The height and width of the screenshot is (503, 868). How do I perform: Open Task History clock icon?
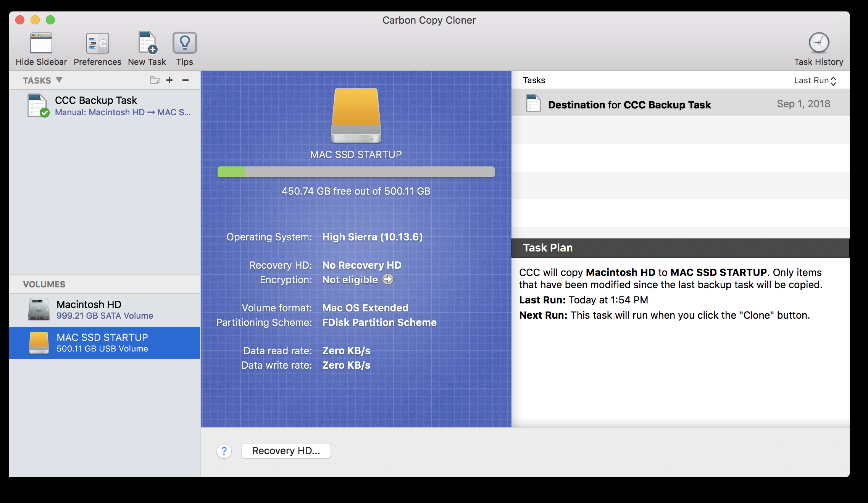(x=819, y=43)
